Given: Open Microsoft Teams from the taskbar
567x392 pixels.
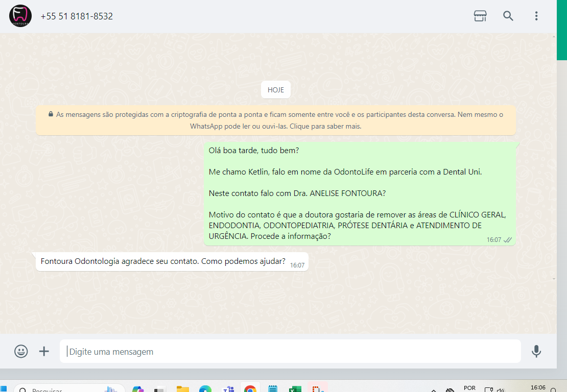Looking at the screenshot, I should [x=228, y=389].
